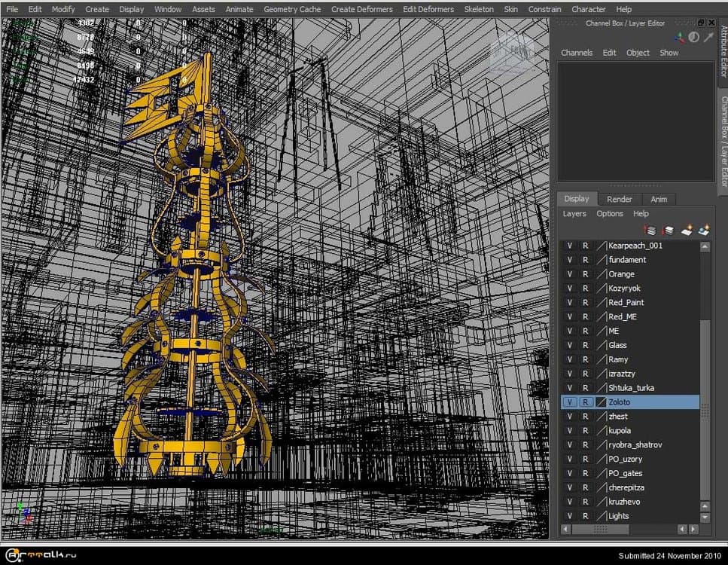
Task: Hide the fundament layer
Action: click(570, 260)
